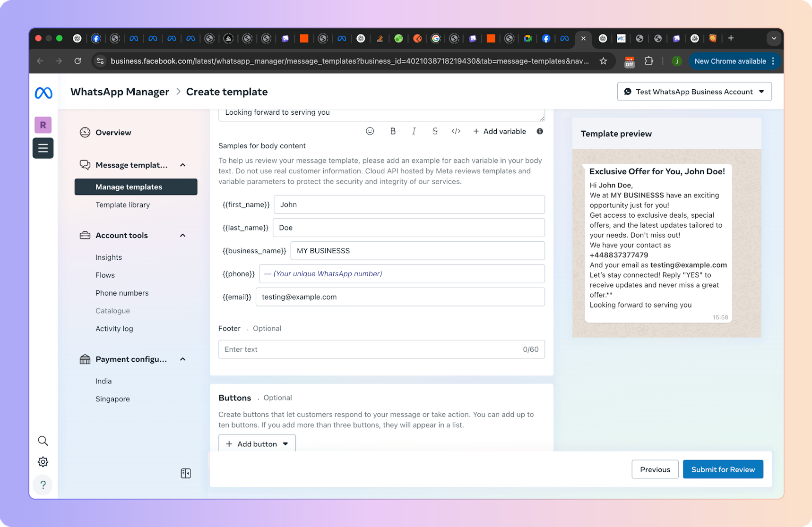Click the help question mark icon
Viewport: 812px width, 527px height.
43,484
